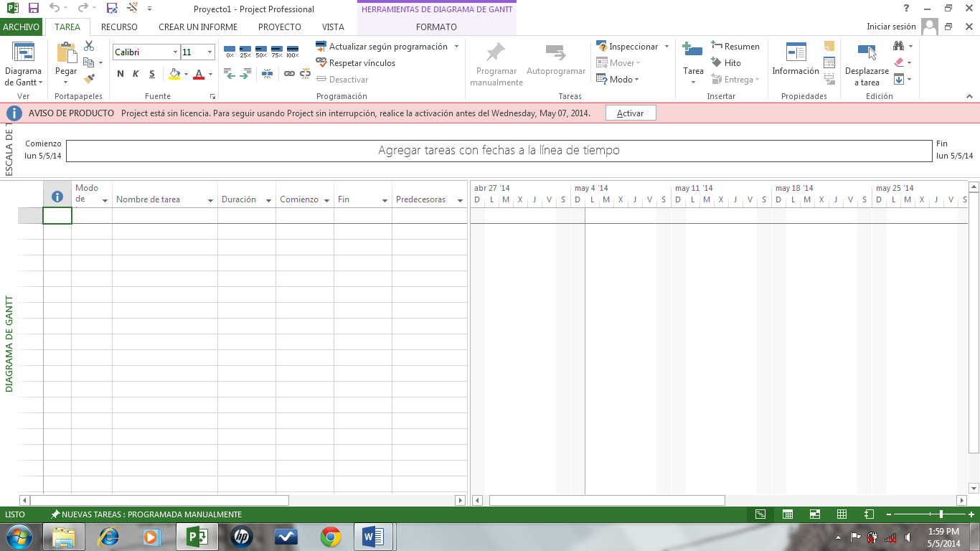Click the Cut scissors icon
This screenshot has width=980, height=551.
[x=89, y=46]
